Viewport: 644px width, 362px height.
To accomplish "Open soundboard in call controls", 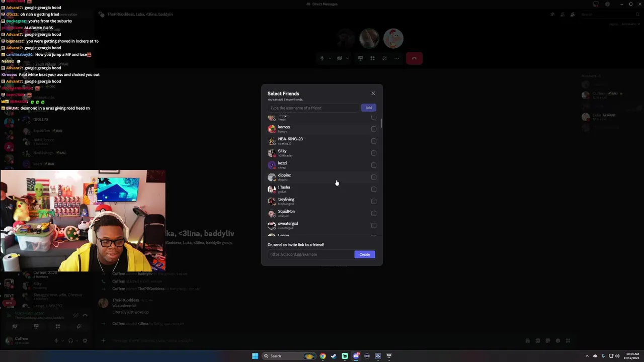I will coord(384,58).
